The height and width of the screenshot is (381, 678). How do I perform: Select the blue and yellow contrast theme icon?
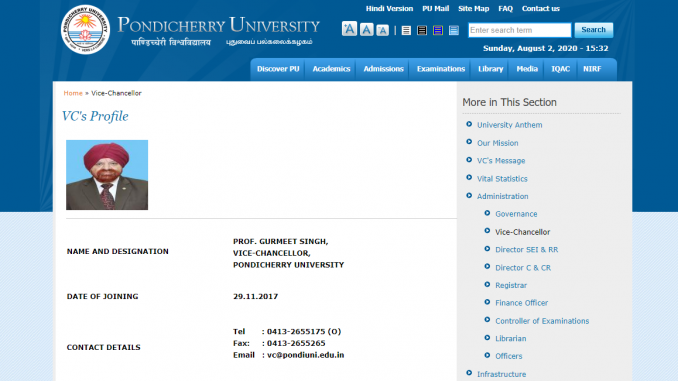438,30
